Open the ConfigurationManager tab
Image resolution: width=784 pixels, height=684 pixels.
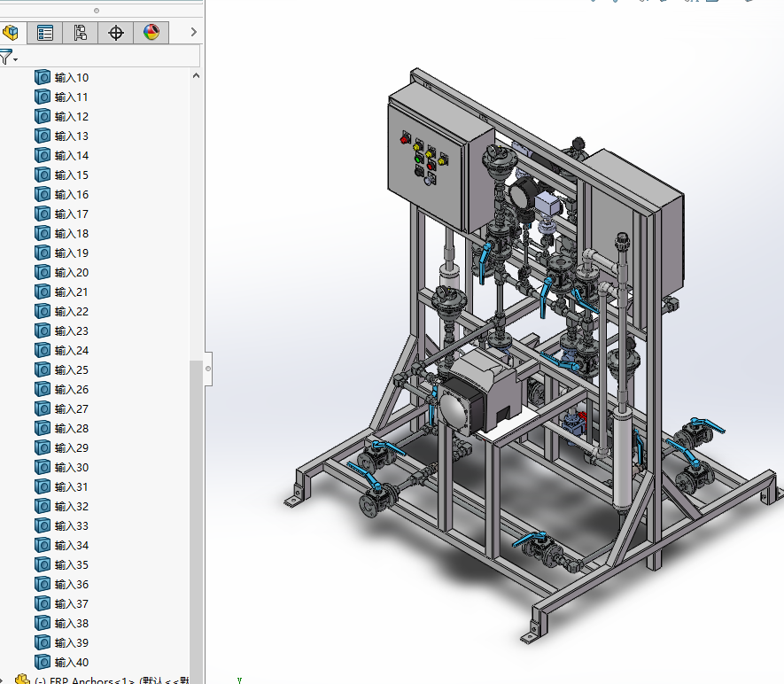pos(81,33)
